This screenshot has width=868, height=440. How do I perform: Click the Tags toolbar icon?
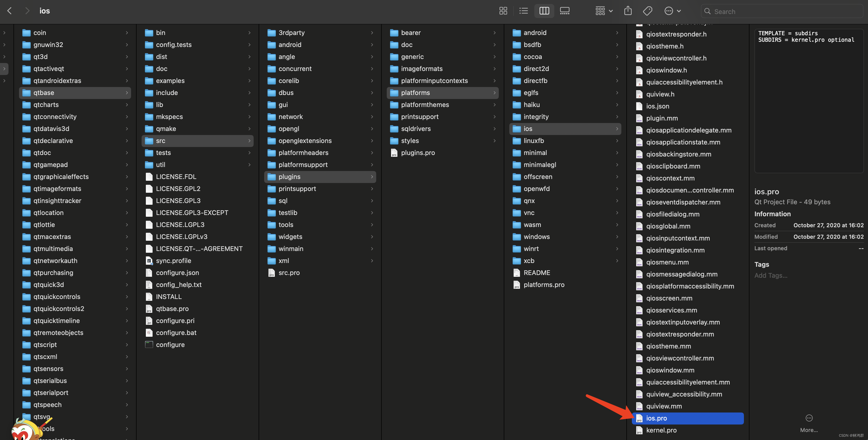click(648, 11)
